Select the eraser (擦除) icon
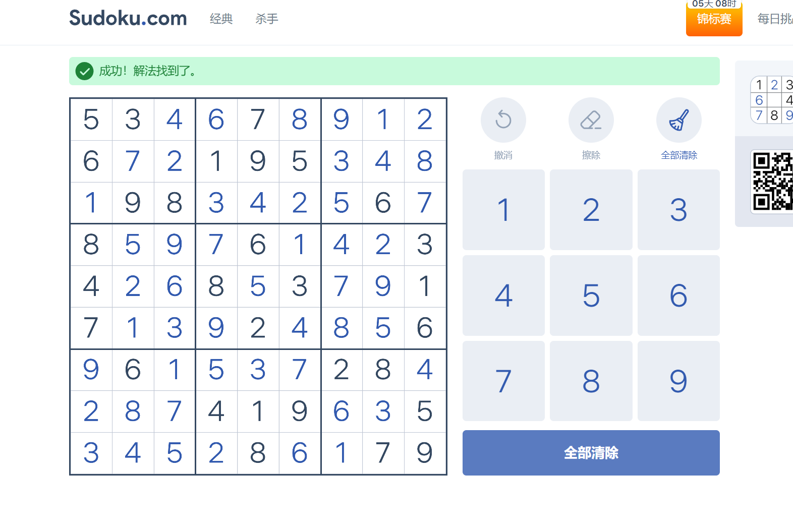This screenshot has height=532, width=793. [x=591, y=120]
